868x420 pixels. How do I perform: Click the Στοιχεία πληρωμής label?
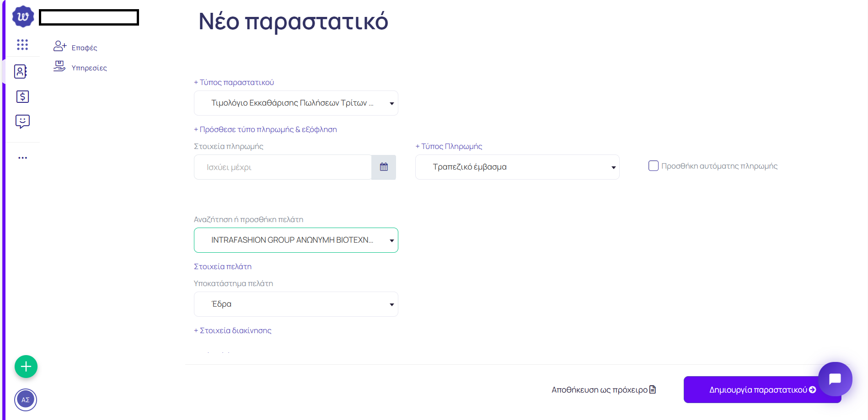pos(229,146)
